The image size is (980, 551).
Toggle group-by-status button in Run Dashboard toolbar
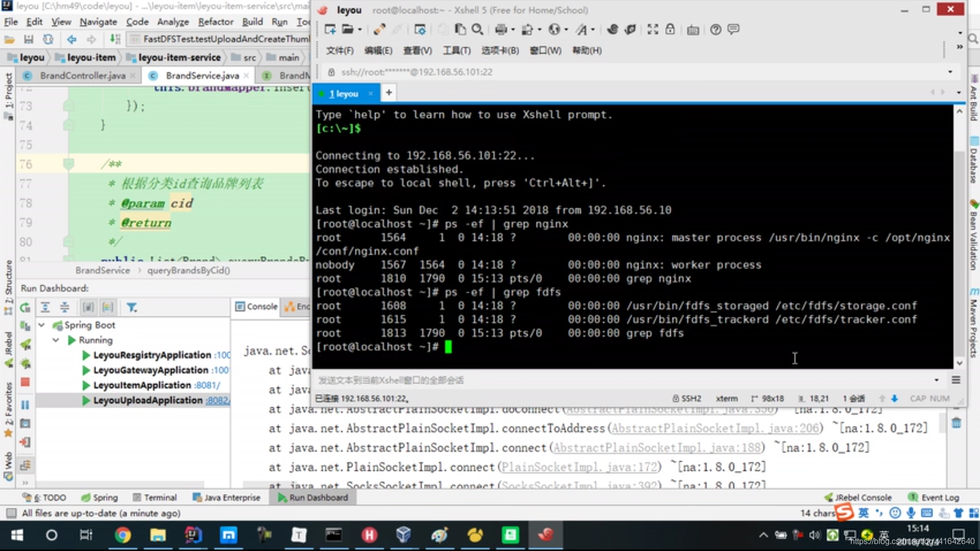pos(108,307)
